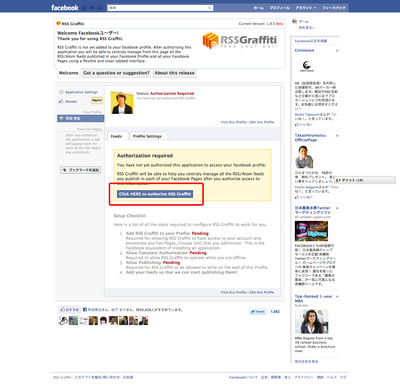Select the highlighted profile item in sidebar
The width and height of the screenshot is (400, 391).
coord(81,118)
